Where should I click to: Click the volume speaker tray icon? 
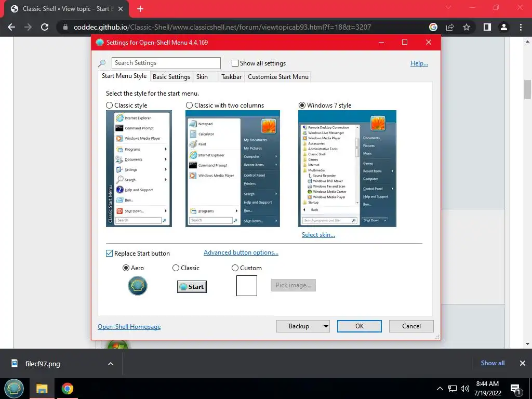(x=465, y=389)
